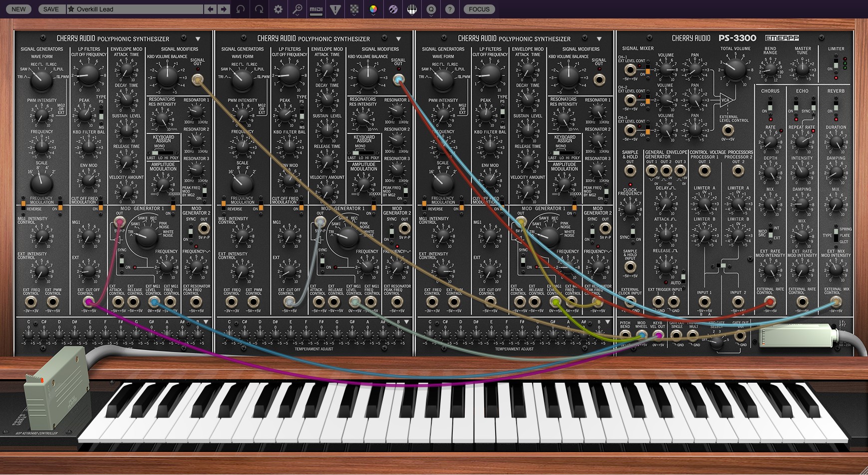The height and width of the screenshot is (475, 868).
Task: Open help with the question mark icon
Action: [450, 9]
